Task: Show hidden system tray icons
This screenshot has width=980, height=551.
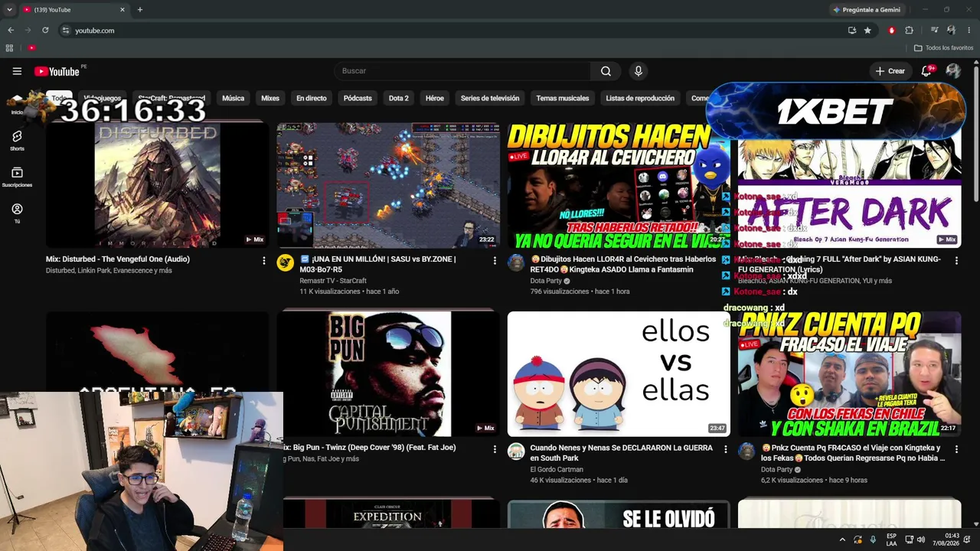Action: (842, 540)
